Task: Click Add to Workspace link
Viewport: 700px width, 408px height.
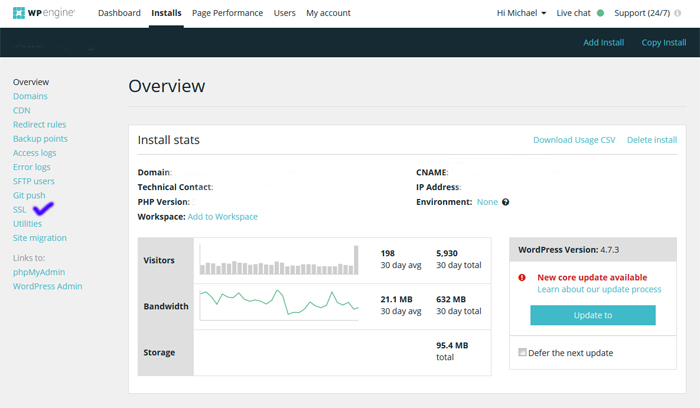Action: 222,216
